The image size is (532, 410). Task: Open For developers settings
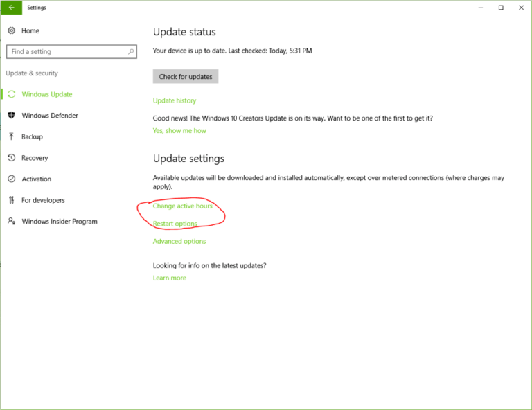(x=43, y=200)
